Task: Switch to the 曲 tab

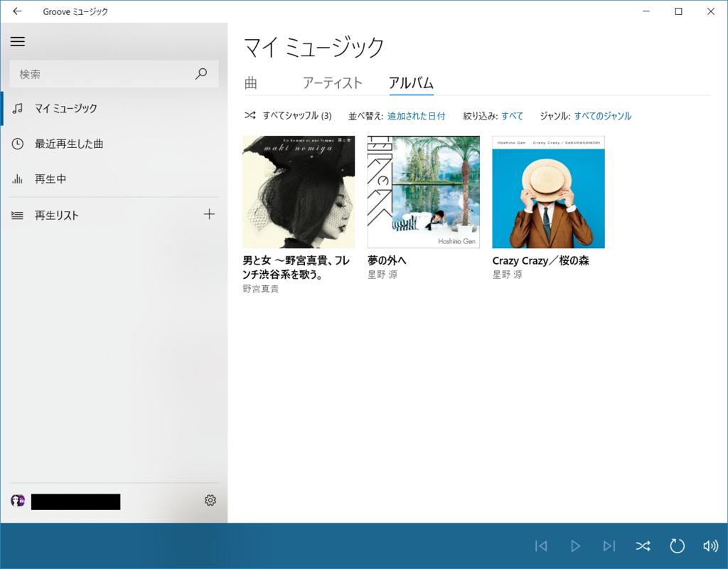Action: 251,83
